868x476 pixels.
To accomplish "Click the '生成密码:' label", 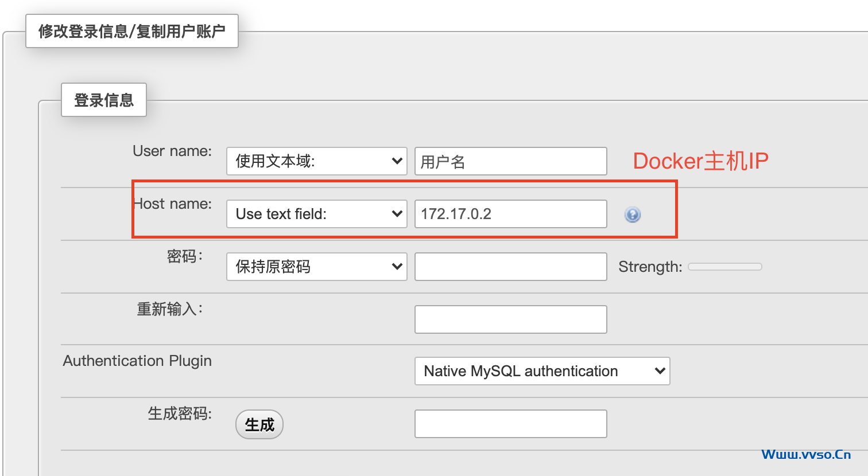I will tap(180, 413).
